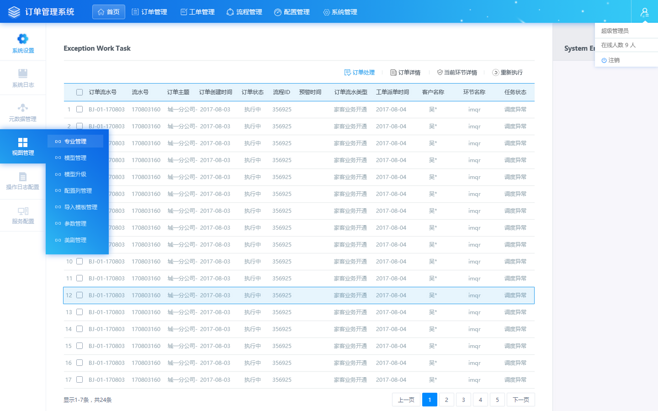Screen dimensions: 658x411
Task: Jump to page 3 in pagination
Action: [x=463, y=400]
